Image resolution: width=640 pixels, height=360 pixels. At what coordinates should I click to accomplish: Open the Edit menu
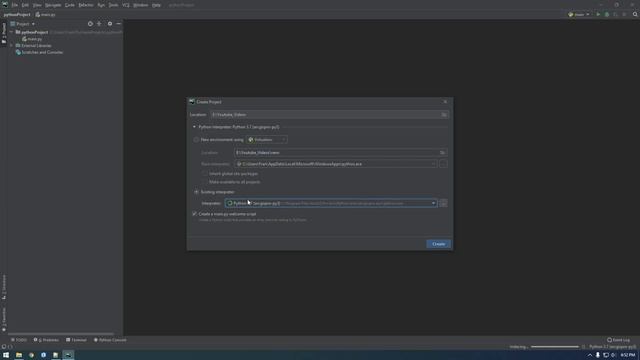(x=25, y=5)
